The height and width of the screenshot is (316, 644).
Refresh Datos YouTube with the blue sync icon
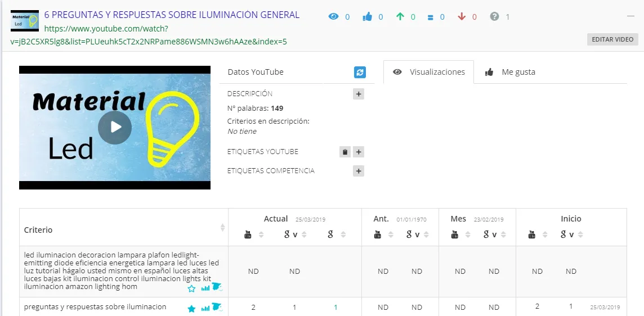(x=360, y=72)
